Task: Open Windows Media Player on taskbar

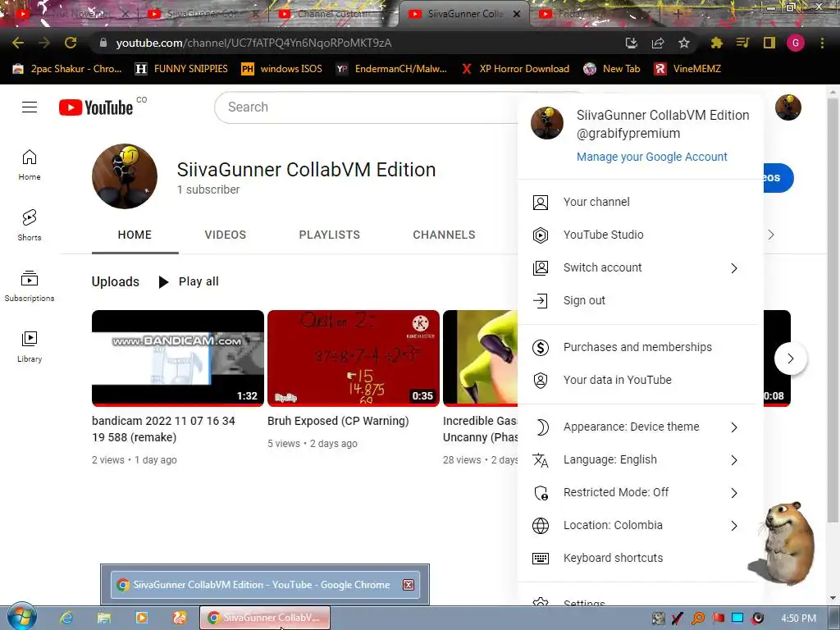Action: (x=141, y=618)
